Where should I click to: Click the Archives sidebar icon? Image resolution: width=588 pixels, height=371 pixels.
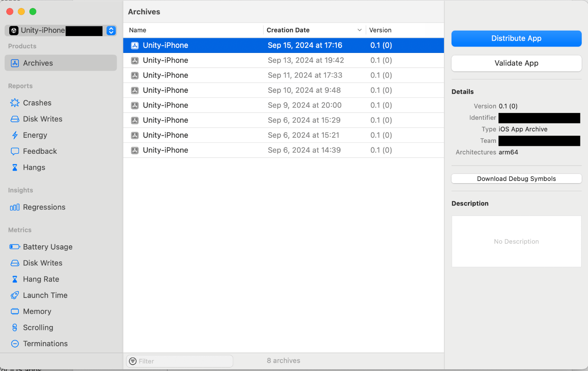pyautogui.click(x=15, y=63)
